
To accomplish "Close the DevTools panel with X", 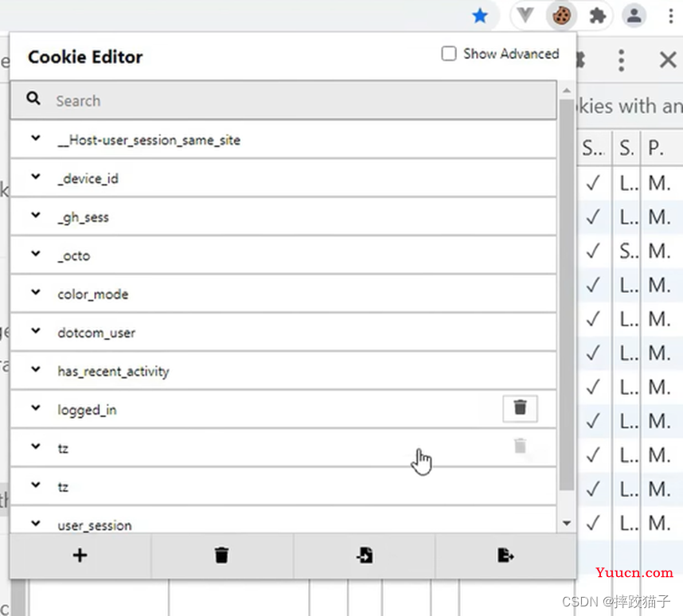I will click(x=668, y=60).
